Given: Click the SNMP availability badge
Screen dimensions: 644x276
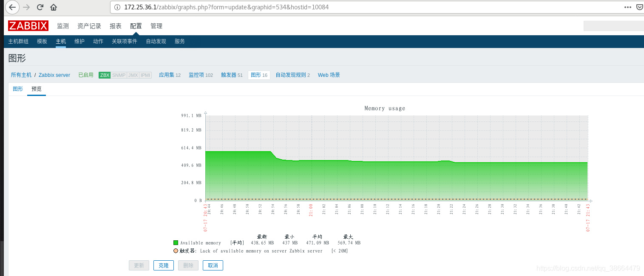Looking at the screenshot, I should pyautogui.click(x=119, y=75).
